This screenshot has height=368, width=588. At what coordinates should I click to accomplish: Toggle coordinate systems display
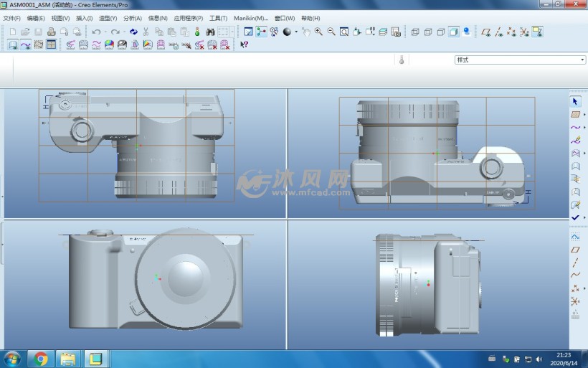(x=524, y=32)
